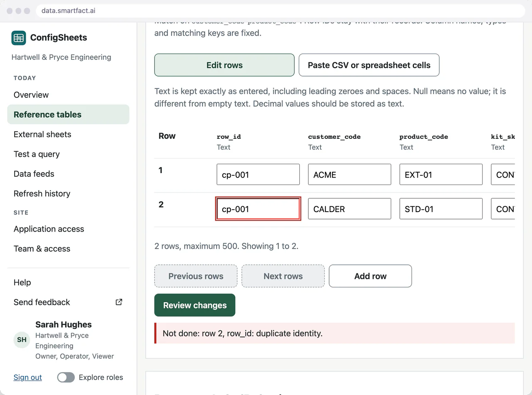Click Hartwell & Pryce Engineering under ConfigSheets
This screenshot has width=532, height=395.
coord(62,57)
